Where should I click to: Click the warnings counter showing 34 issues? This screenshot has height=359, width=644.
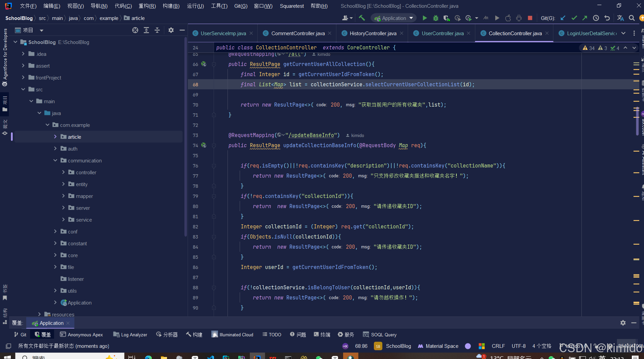589,48
